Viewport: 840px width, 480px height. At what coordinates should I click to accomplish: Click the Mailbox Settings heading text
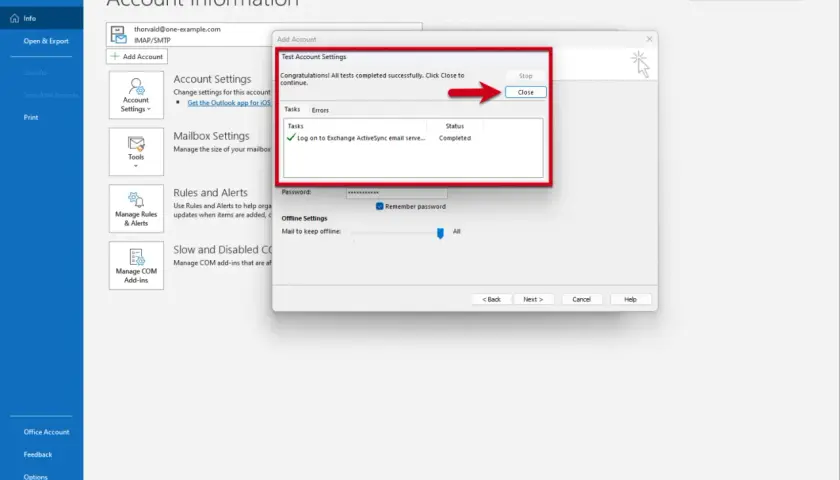(x=211, y=136)
